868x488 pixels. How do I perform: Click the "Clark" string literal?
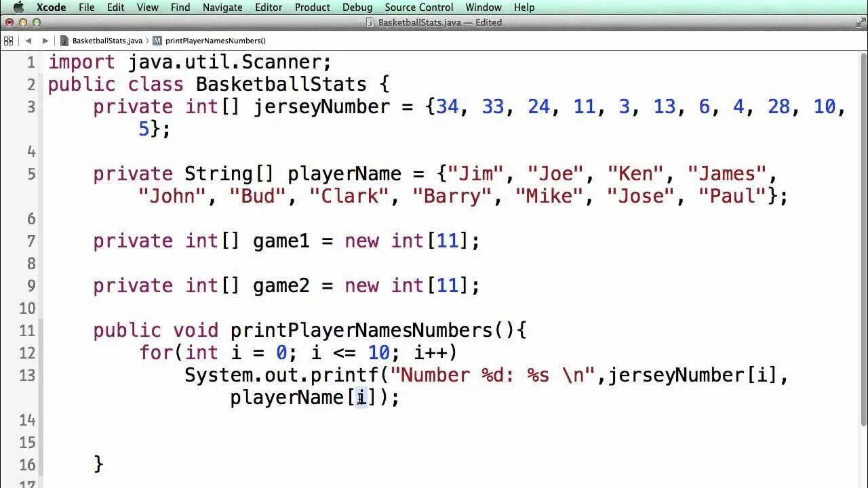pos(350,197)
